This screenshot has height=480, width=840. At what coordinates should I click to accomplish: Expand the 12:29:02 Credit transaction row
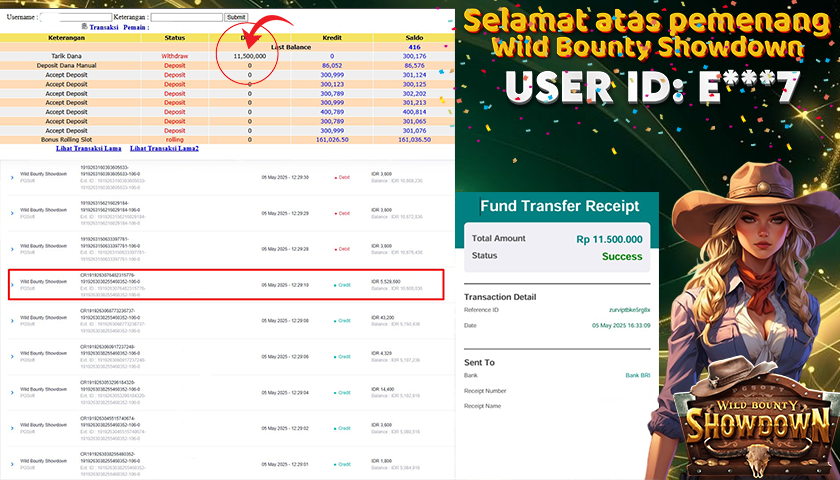12,429
